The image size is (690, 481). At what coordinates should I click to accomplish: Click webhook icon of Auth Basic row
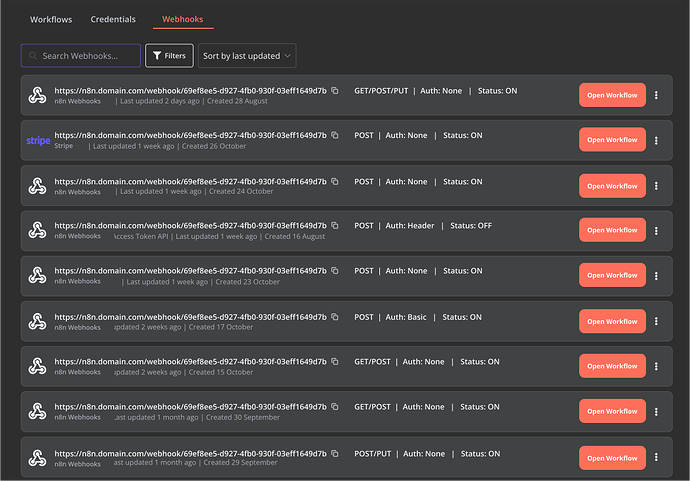(37, 321)
